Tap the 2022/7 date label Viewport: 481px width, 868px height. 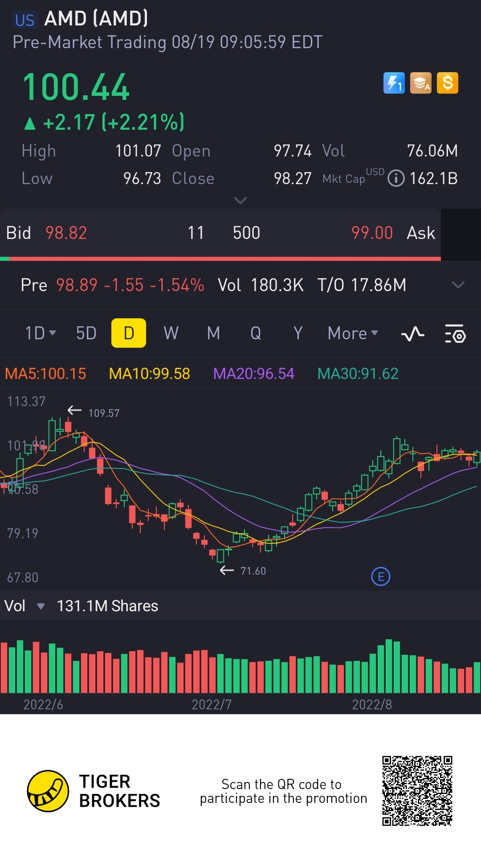(212, 704)
